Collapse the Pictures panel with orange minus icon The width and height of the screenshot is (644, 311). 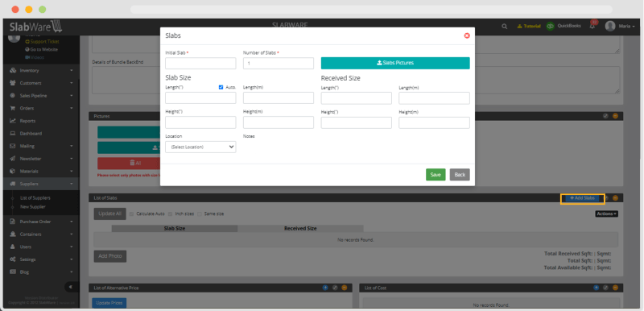coord(615,116)
